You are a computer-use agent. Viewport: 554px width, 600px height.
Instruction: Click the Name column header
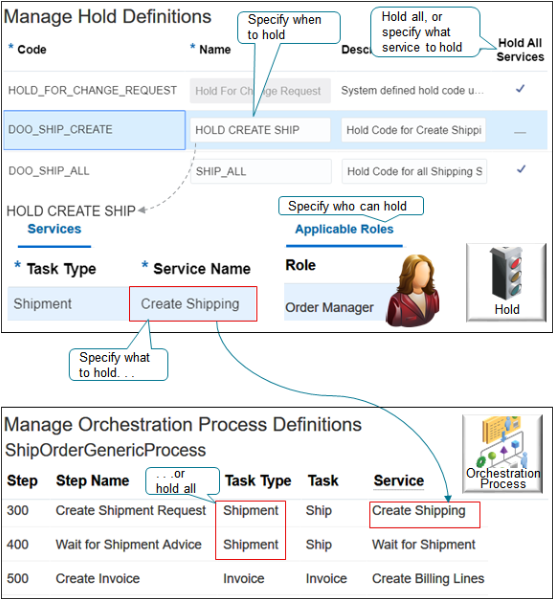pos(215,49)
